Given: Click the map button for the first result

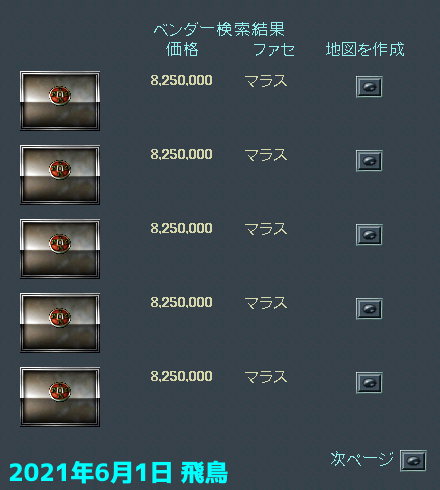Looking at the screenshot, I should point(369,87).
